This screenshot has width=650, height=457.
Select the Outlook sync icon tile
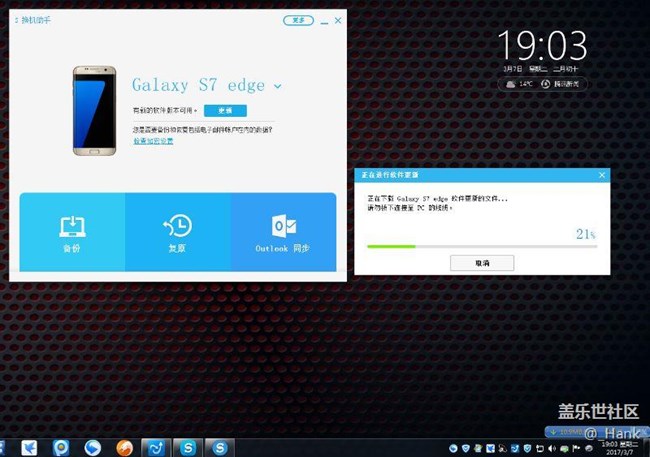(283, 232)
